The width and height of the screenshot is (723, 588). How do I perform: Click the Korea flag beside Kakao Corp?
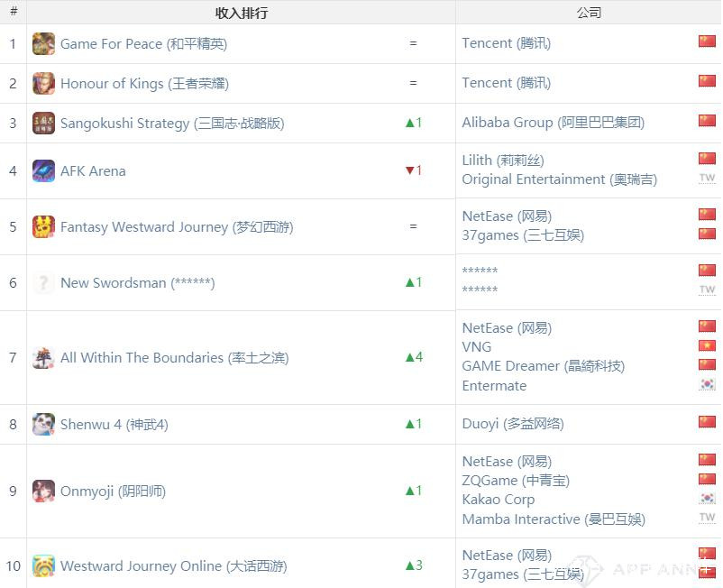pyautogui.click(x=707, y=498)
